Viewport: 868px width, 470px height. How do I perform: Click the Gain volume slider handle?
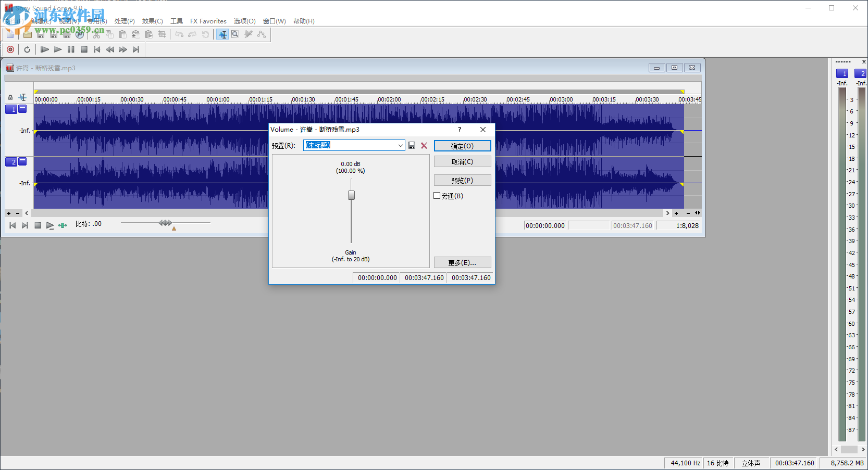point(351,195)
